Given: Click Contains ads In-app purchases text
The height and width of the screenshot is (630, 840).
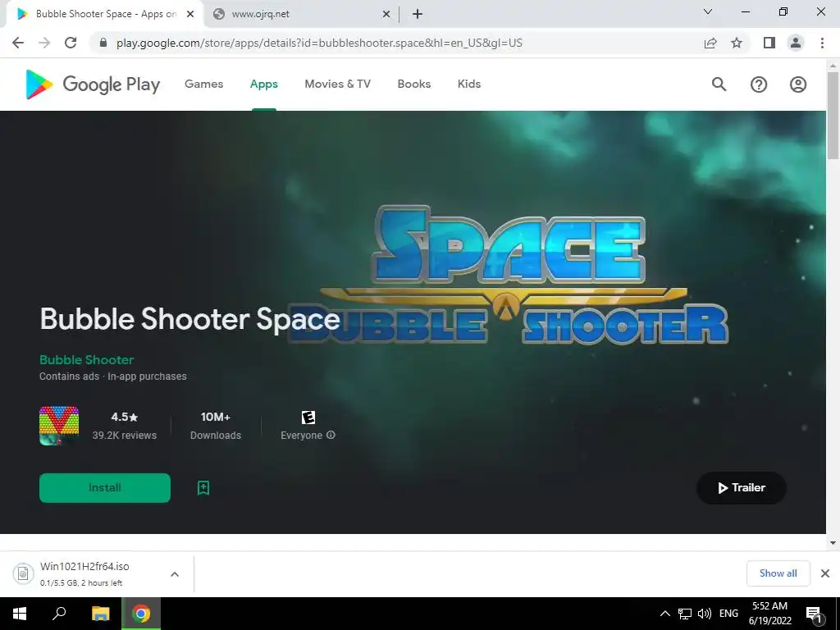Looking at the screenshot, I should 113,376.
